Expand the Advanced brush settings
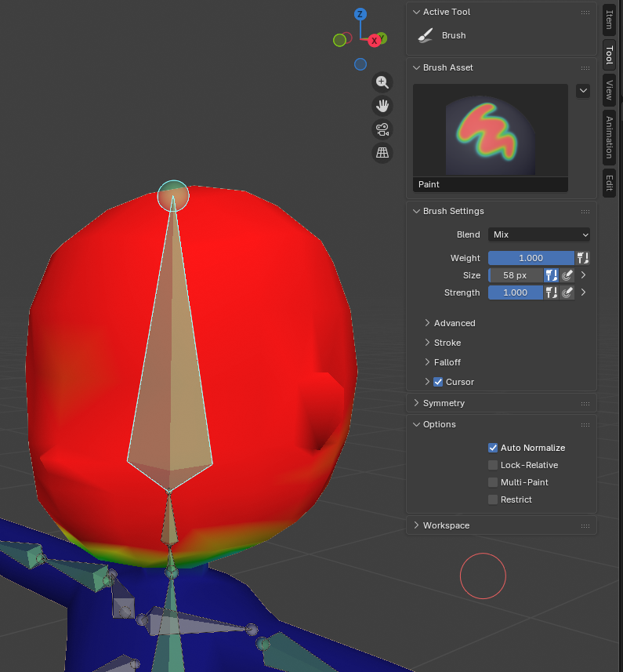 (455, 323)
